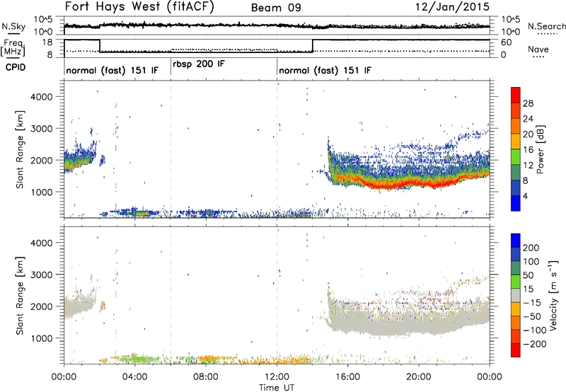
Task: Click the "Nave" legend label
Action: (x=538, y=49)
